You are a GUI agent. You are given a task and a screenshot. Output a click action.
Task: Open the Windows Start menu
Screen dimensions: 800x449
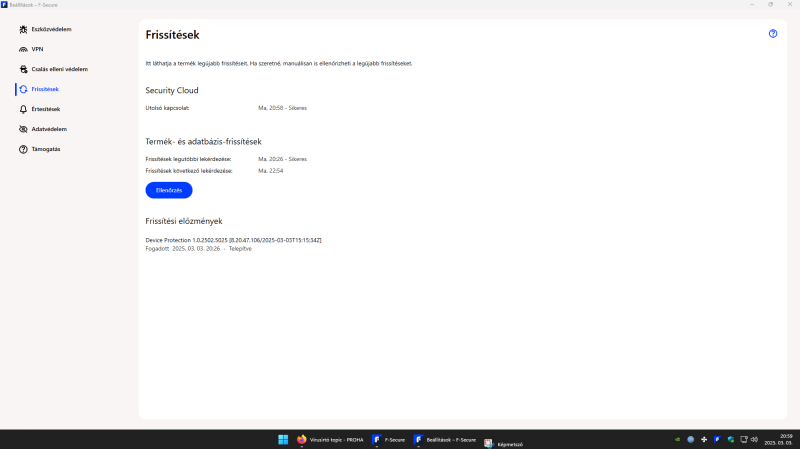click(x=283, y=439)
